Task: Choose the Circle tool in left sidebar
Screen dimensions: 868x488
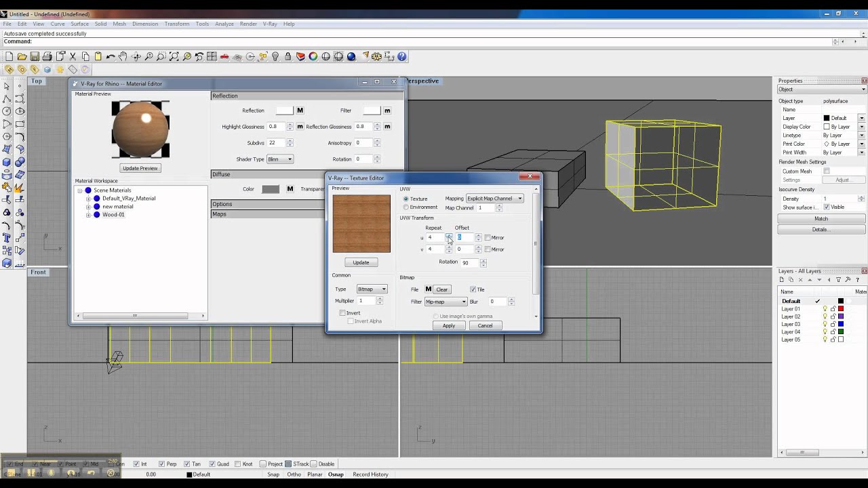Action: tap(7, 111)
